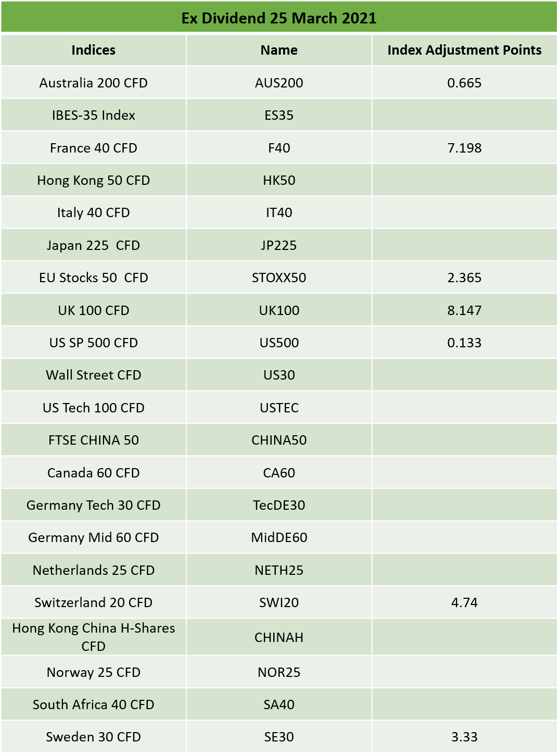The height and width of the screenshot is (755, 560).
Task: Click the STOXX50 name cell
Action: point(279,278)
